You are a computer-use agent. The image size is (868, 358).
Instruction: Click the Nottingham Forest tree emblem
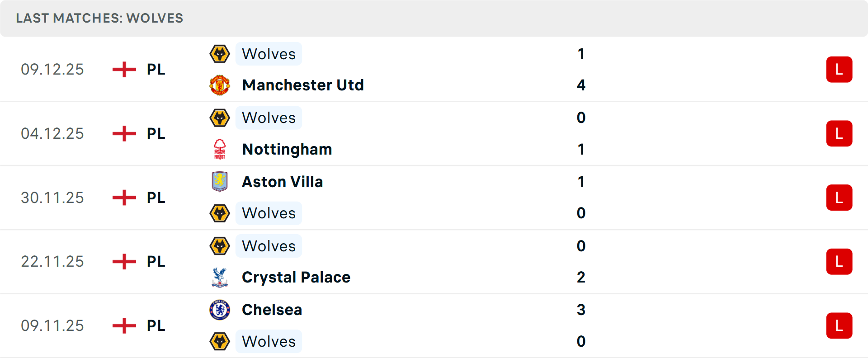click(x=220, y=149)
